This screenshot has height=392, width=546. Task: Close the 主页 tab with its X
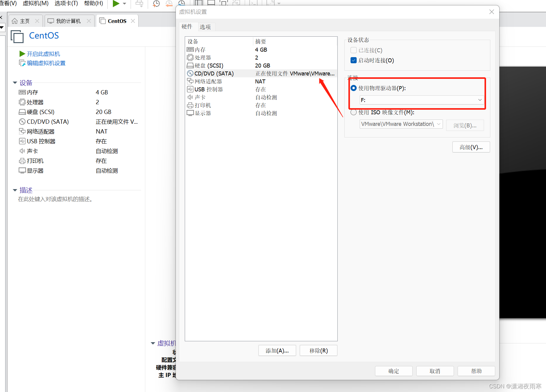pos(37,21)
